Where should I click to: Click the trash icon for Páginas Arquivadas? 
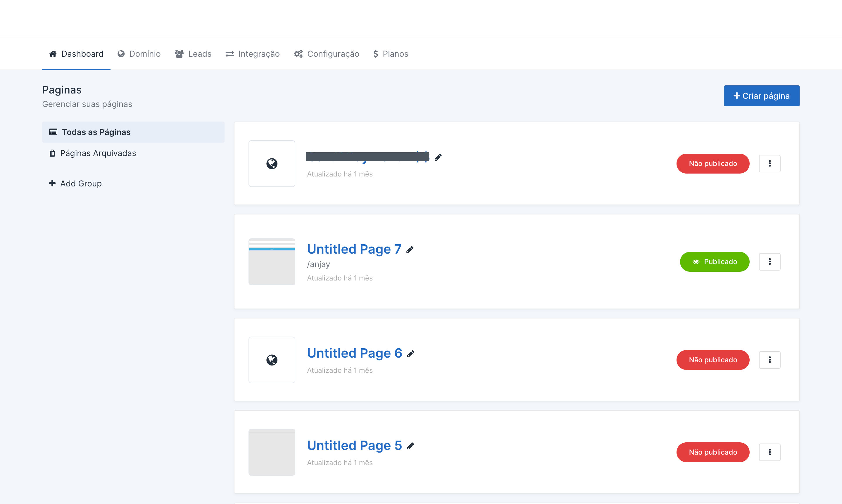(x=52, y=153)
